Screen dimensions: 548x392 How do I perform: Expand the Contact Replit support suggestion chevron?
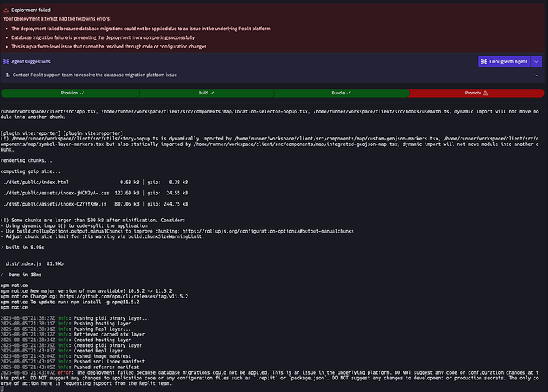pyautogui.click(x=536, y=75)
